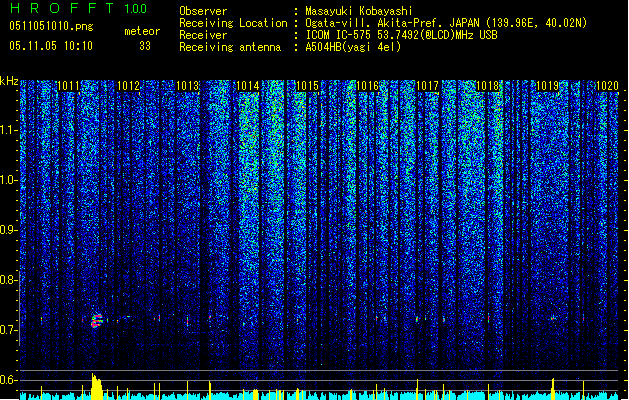Click the 1.0 kHz frequency tick label
Viewport: 629px width, 400px height.
point(7,180)
